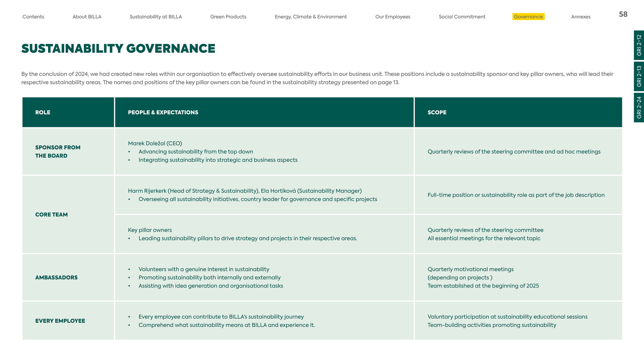644x362 pixels.
Task: Go to the About BILLA section
Action: point(87,17)
